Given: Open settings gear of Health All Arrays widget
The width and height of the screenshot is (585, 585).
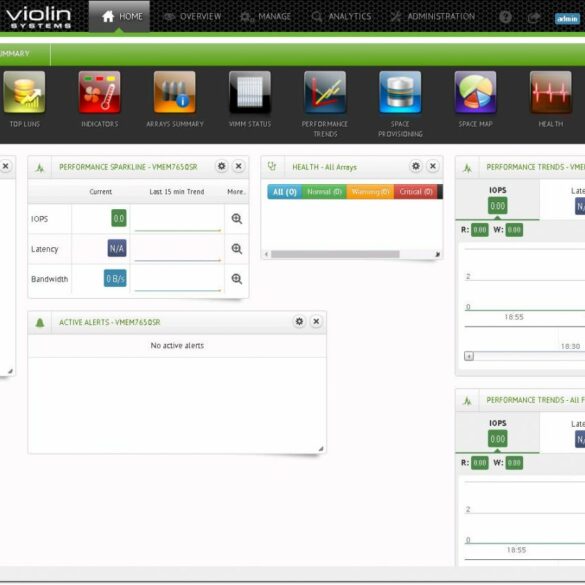Looking at the screenshot, I should (416, 166).
